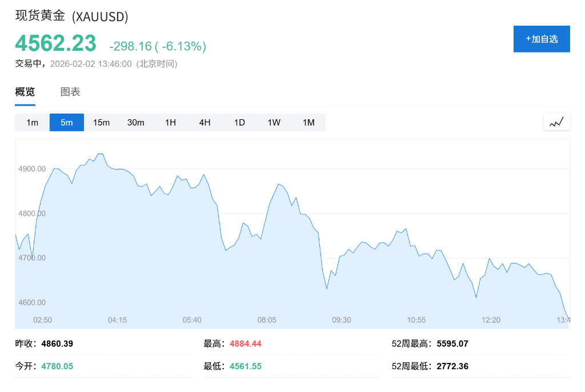Select the 15m timeframe
The height and width of the screenshot is (392, 585).
(101, 122)
